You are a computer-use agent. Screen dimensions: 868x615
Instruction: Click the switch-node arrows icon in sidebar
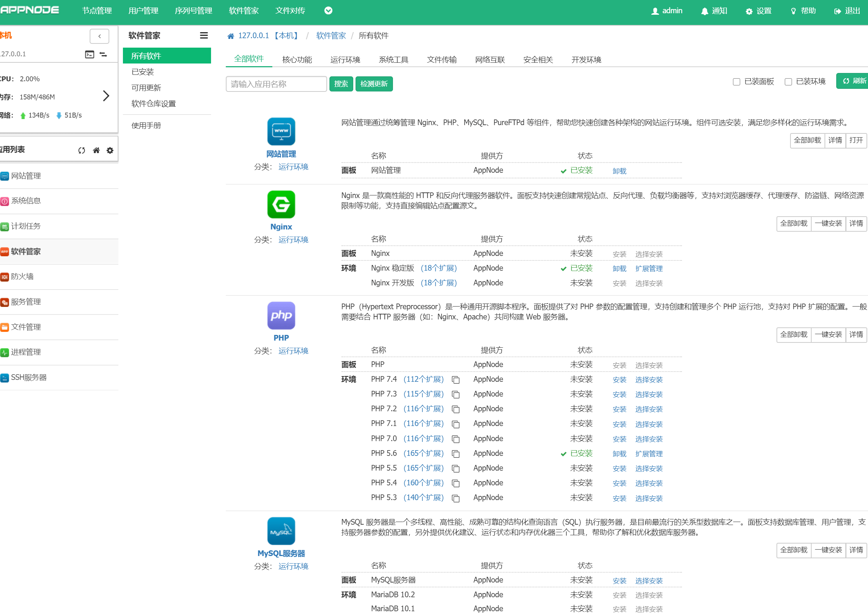pyautogui.click(x=103, y=54)
